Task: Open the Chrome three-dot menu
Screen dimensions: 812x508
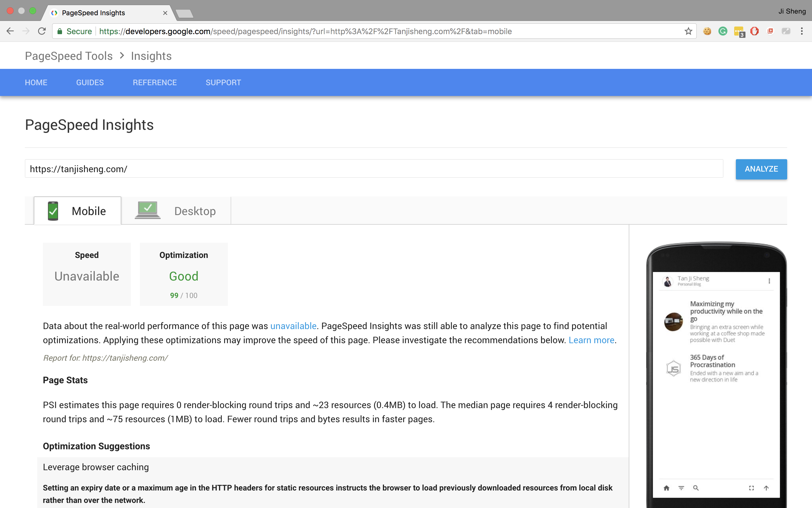Action: pyautogui.click(x=802, y=31)
